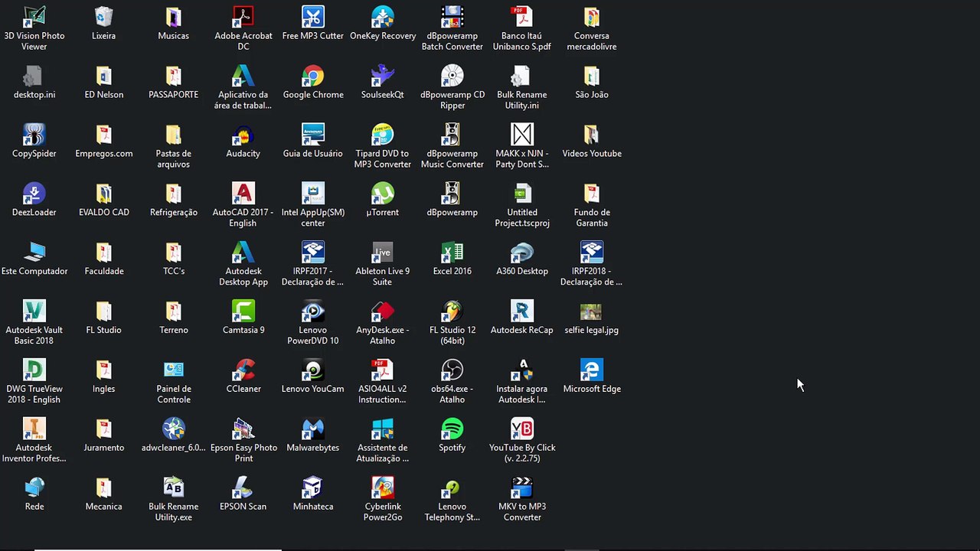The image size is (980, 551).
Task: Open the Juramento folder
Action: (x=104, y=430)
